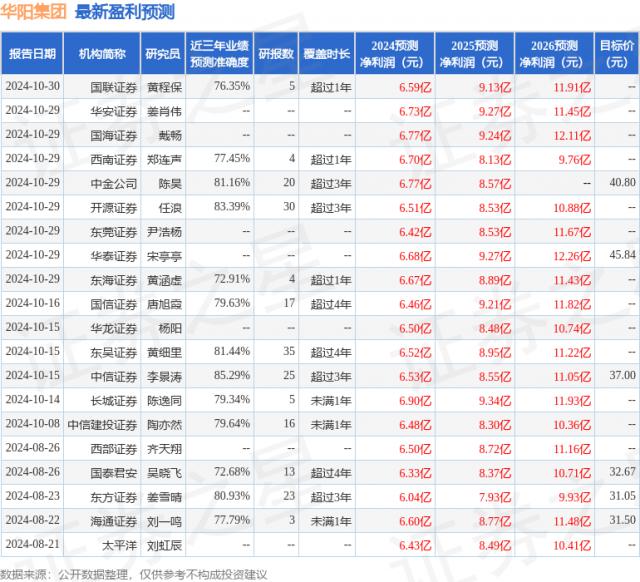Viewport: 640px width, 582px height.
Task: Click the 45.84 target price cell
Action: click(620, 255)
